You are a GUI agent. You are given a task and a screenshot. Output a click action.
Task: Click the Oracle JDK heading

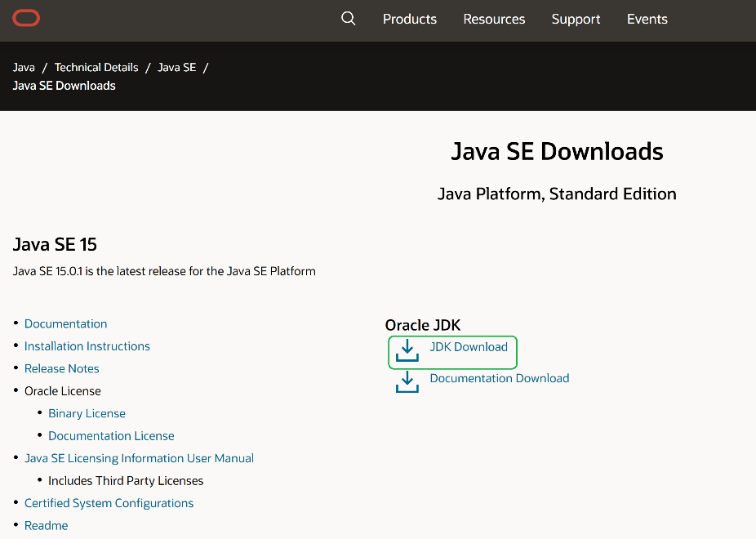[x=423, y=325]
